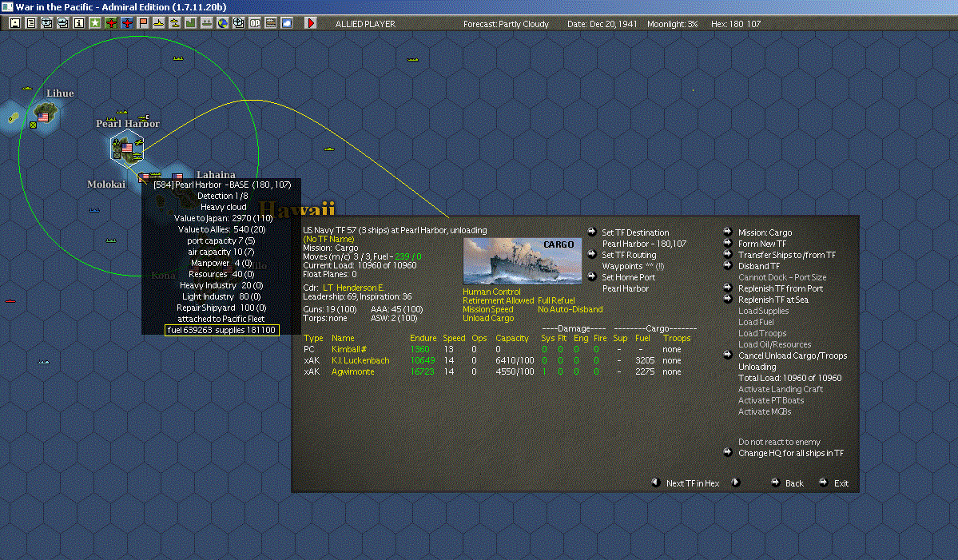The image size is (958, 560).
Task: Toggle Unload Cargo setting
Action: click(x=488, y=318)
